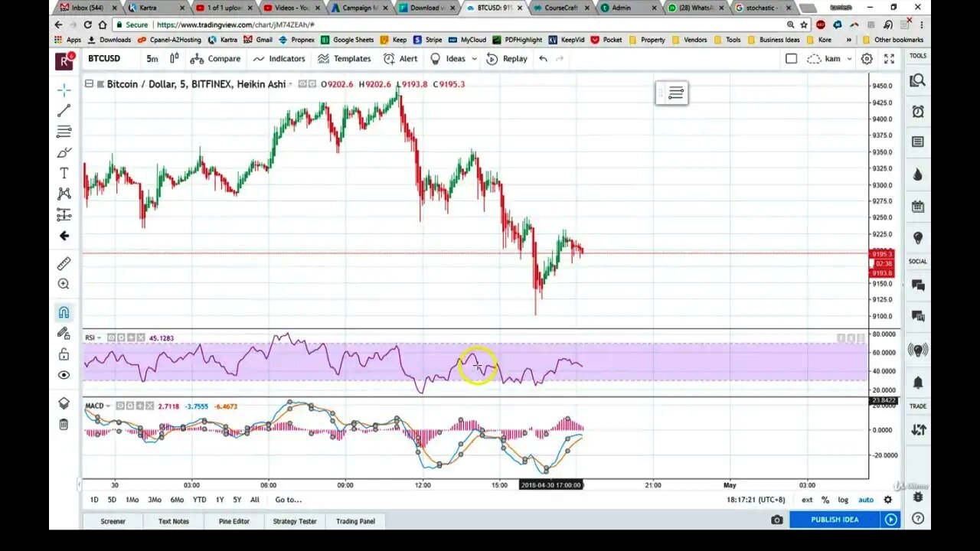Expand the Heikin Ashi series dropdown
The height and width of the screenshot is (551, 980).
click(x=290, y=84)
